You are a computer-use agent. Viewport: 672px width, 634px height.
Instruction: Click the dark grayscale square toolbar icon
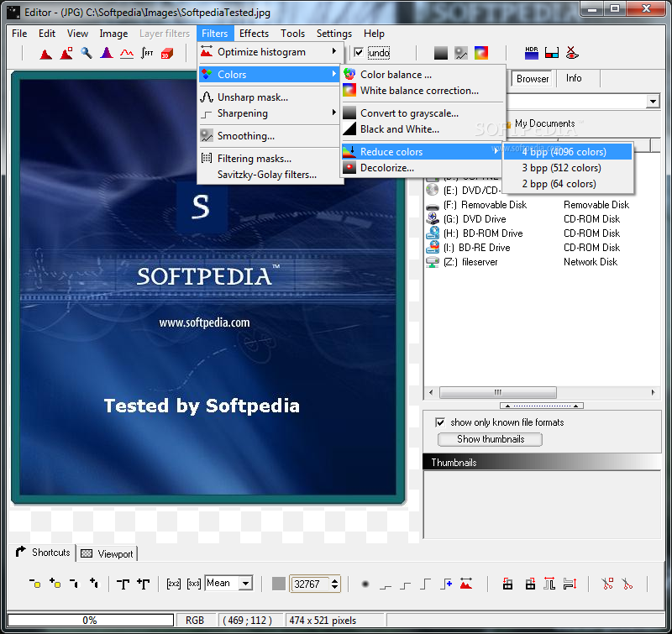point(440,53)
